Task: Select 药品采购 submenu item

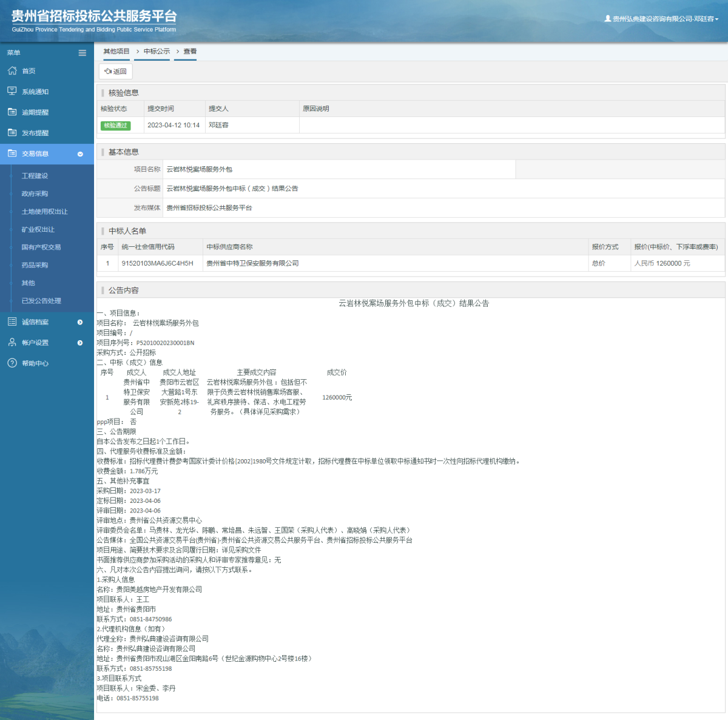Action: pos(35,265)
